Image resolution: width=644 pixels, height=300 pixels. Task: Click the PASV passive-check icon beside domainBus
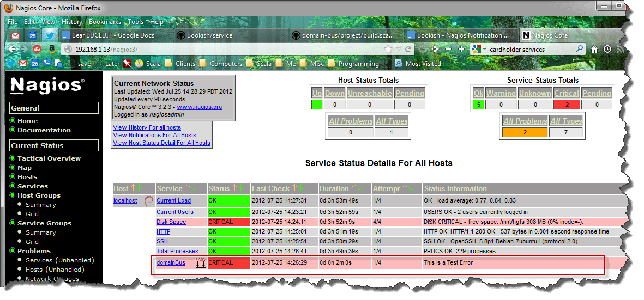tap(201, 262)
